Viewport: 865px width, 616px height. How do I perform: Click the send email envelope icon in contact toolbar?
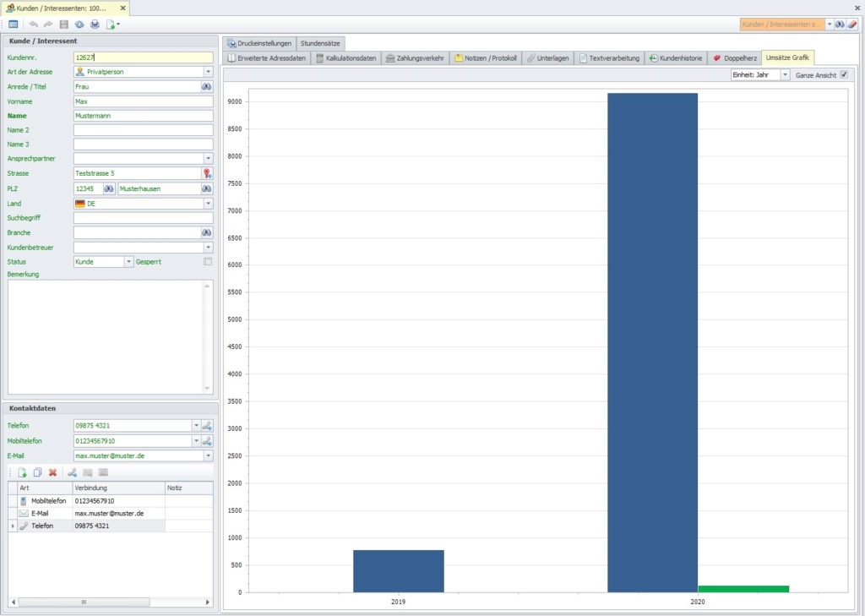(88, 472)
